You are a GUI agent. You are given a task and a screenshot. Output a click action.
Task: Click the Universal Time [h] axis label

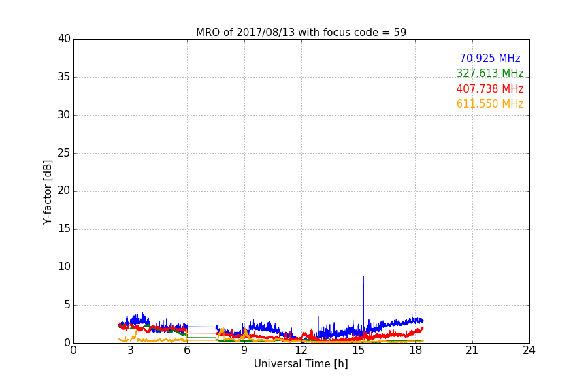(301, 364)
